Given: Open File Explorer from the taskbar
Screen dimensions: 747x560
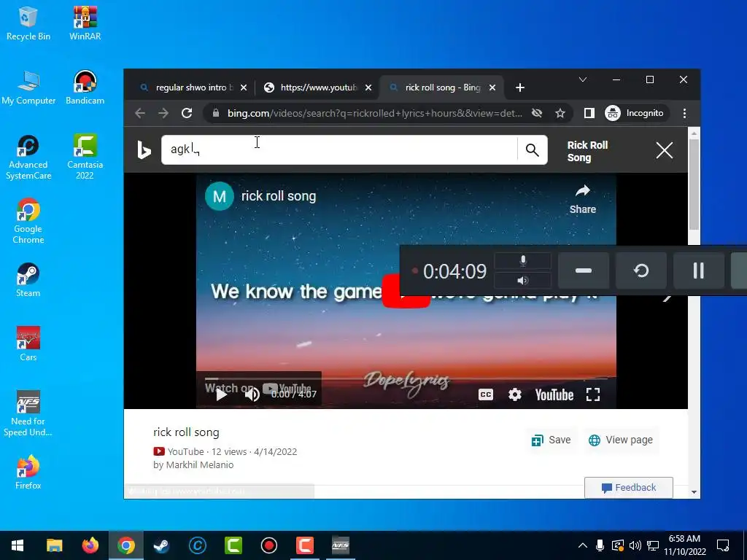Looking at the screenshot, I should [x=54, y=545].
